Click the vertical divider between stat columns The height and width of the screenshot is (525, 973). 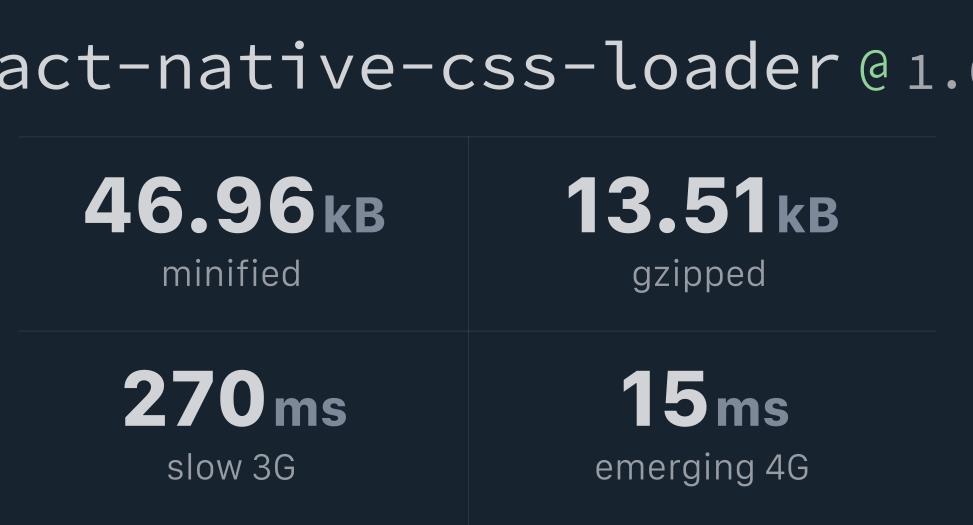click(x=469, y=331)
